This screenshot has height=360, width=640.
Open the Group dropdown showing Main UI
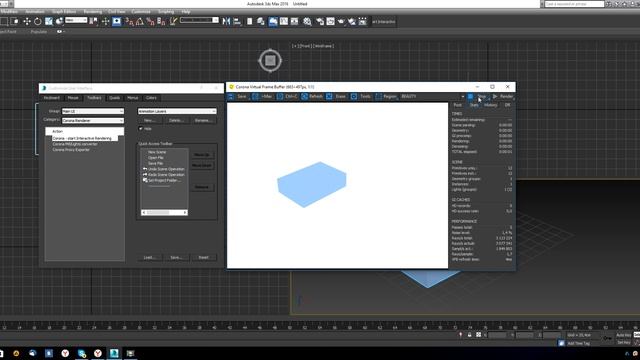(93, 111)
